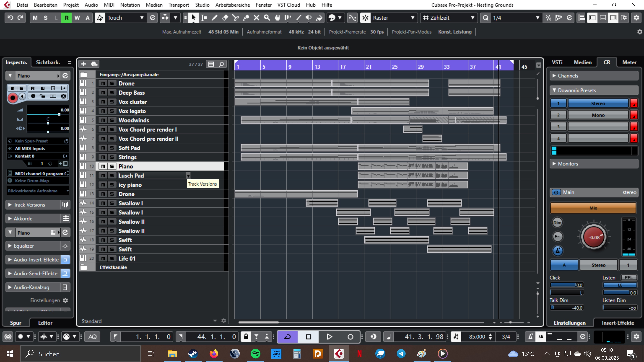Image resolution: width=644 pixels, height=362 pixels.
Task: Click the Add Track plus button
Action: [x=84, y=64]
